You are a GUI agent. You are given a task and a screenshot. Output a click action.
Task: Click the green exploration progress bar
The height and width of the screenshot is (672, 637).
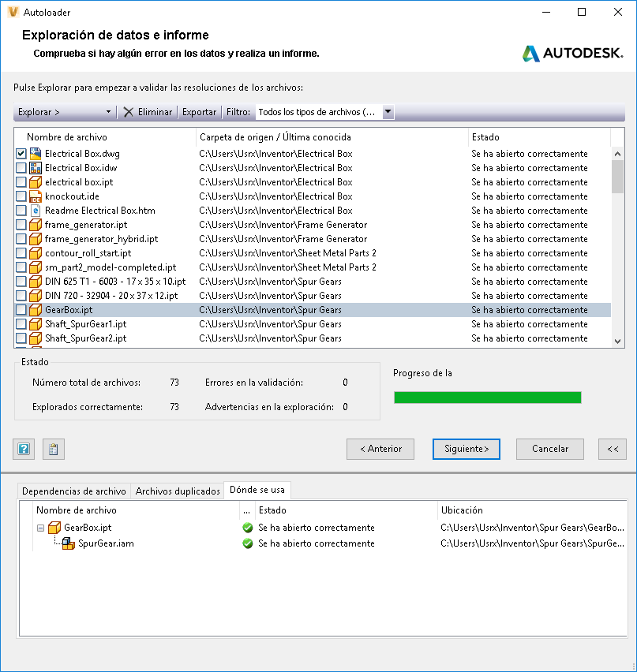pyautogui.click(x=488, y=398)
